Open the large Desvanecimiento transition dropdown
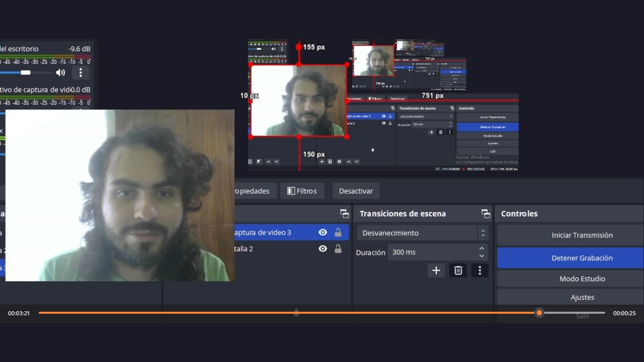Screen dimensions: 644x362 click(x=423, y=233)
